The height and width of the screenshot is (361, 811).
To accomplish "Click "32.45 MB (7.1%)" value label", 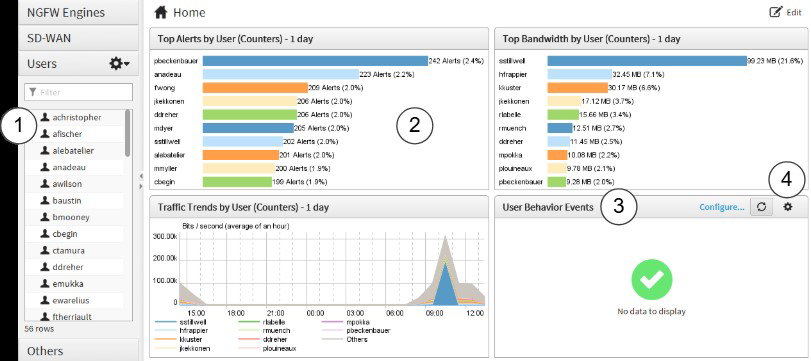I will pyautogui.click(x=638, y=74).
